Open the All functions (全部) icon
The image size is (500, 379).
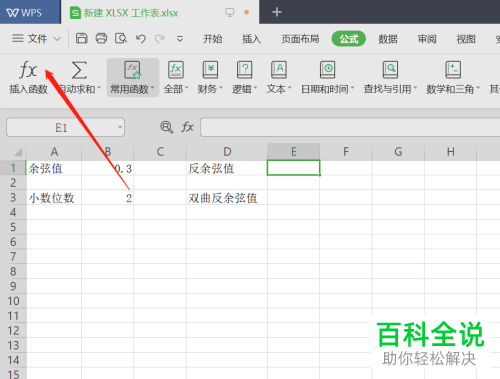tap(176, 70)
